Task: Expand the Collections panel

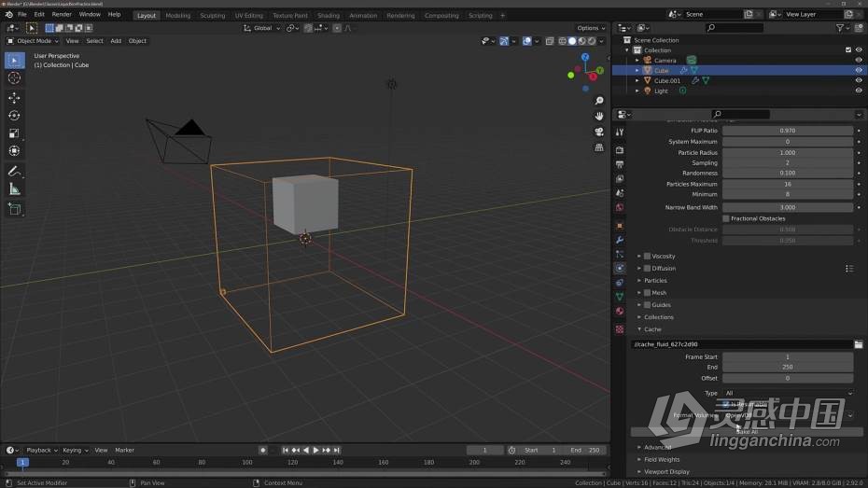Action: click(x=658, y=317)
